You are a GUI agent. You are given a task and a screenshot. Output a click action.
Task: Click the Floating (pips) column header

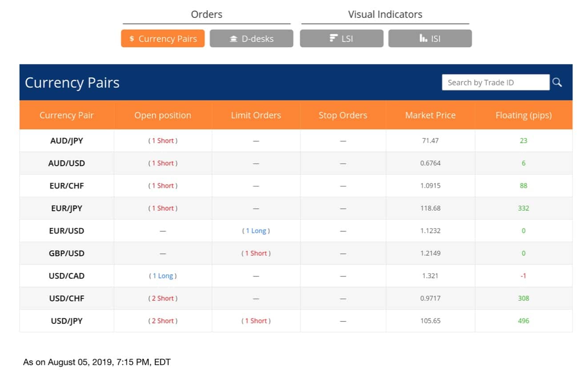pos(523,115)
